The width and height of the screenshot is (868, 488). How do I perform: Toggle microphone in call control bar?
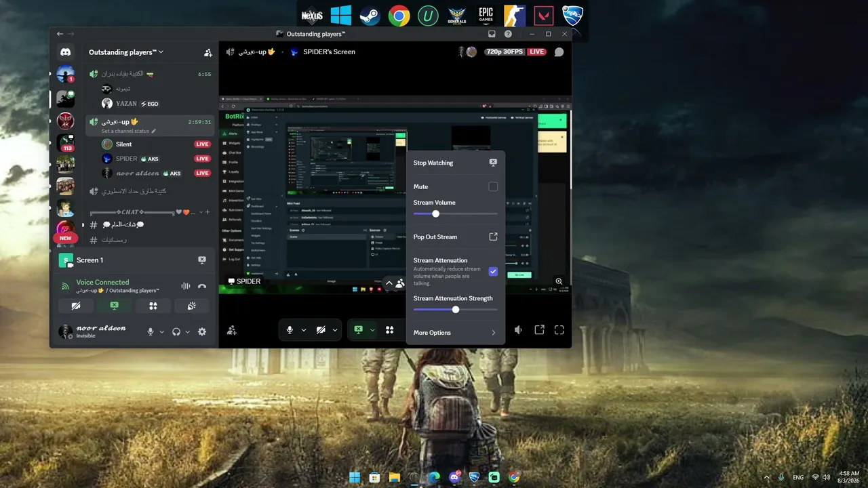[x=290, y=330]
